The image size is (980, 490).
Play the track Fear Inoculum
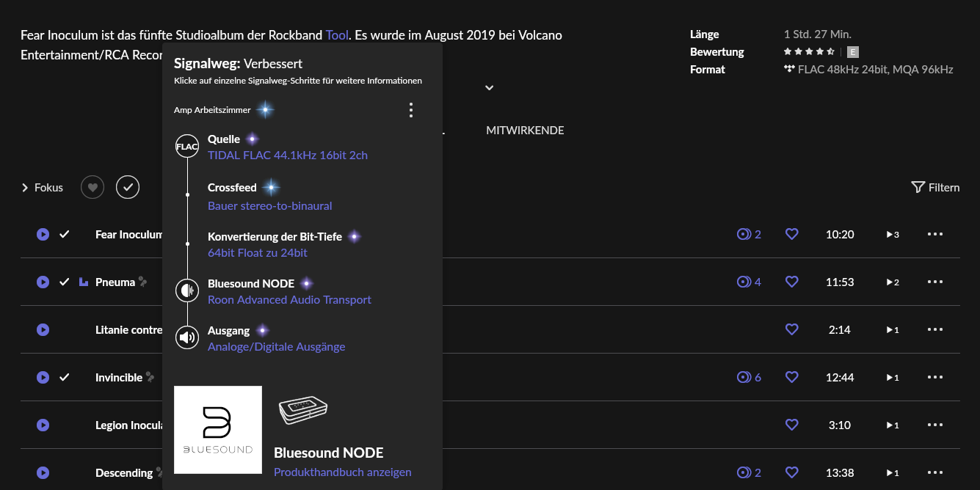(43, 235)
